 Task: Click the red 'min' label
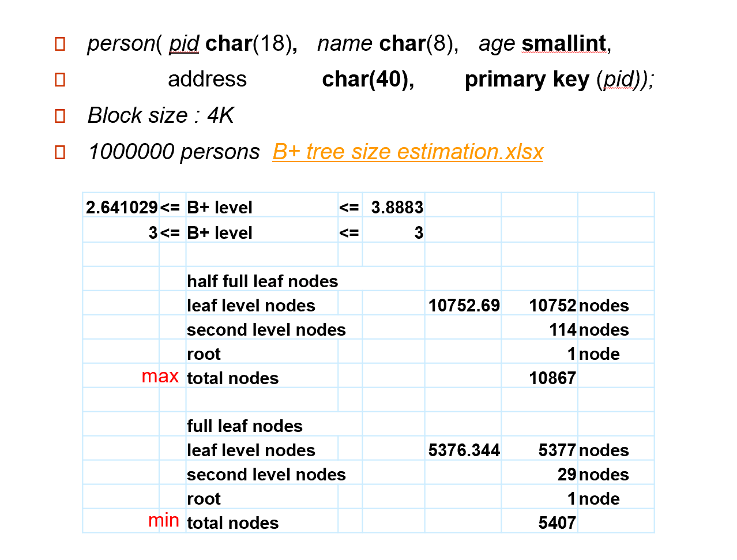(163, 520)
